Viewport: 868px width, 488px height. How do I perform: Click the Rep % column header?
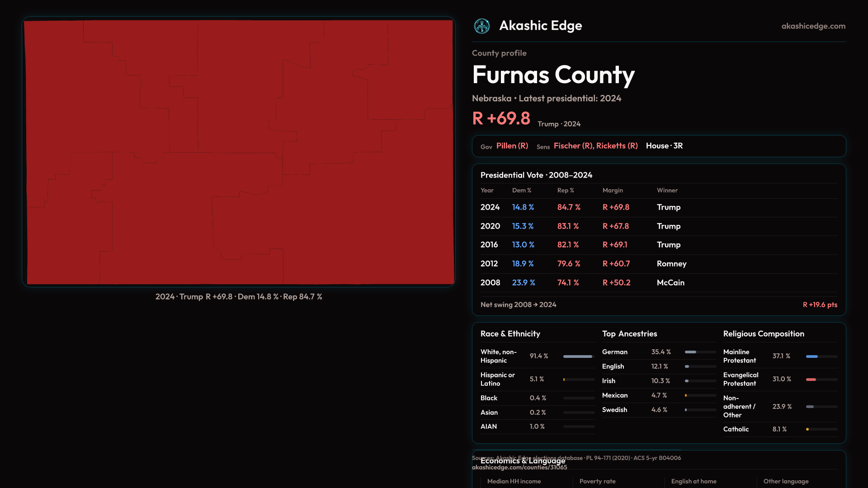pyautogui.click(x=565, y=191)
